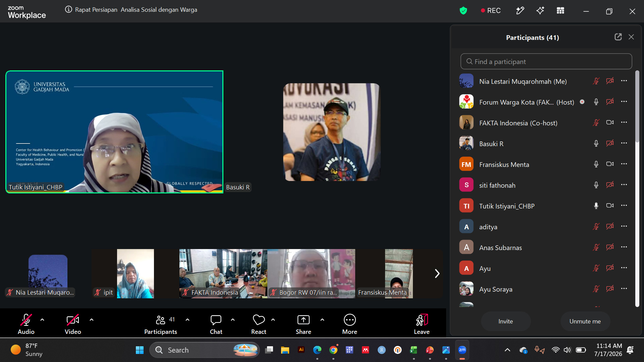Click the microphone icon for Tutik Istiyani_CHBP
Image resolution: width=644 pixels, height=362 pixels.
[x=596, y=206]
